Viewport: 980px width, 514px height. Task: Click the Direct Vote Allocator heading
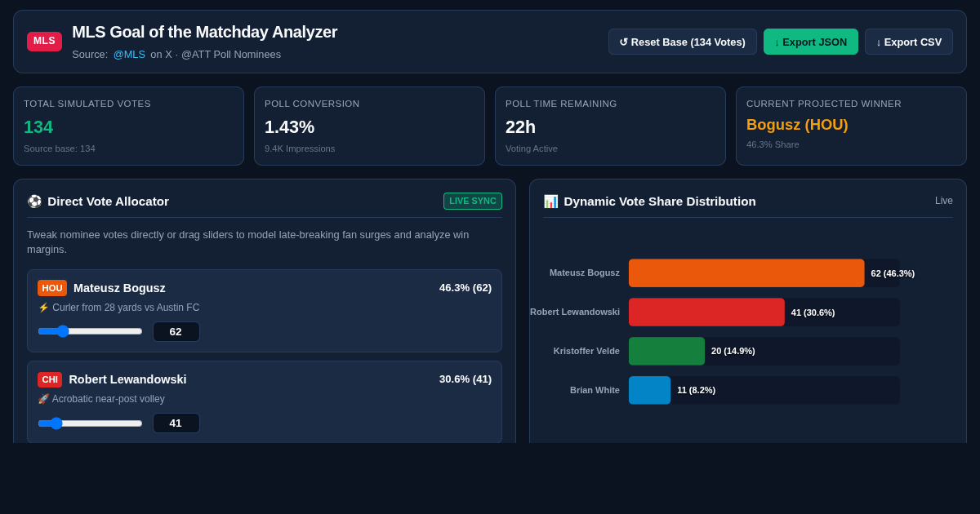108,202
